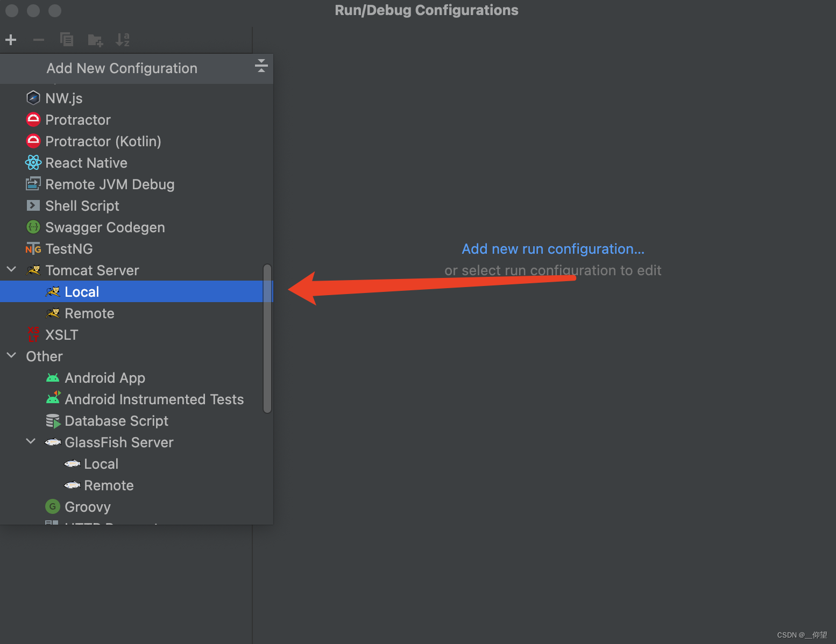Collapse the GlassFish Server node chevron
Image resolution: width=836 pixels, height=644 pixels.
click(31, 441)
